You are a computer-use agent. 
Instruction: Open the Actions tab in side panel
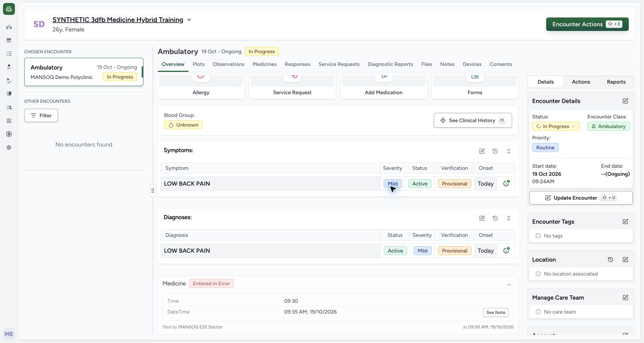(x=581, y=82)
